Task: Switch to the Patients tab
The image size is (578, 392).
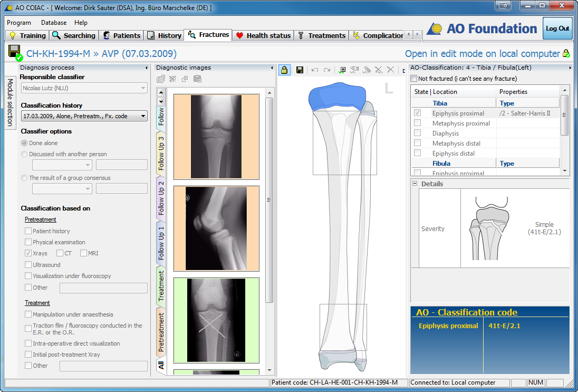Action: coord(122,35)
